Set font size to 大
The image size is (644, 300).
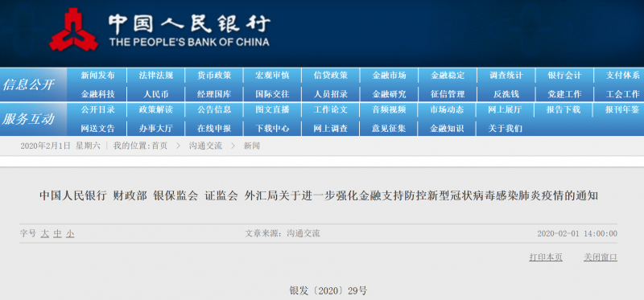(45, 234)
